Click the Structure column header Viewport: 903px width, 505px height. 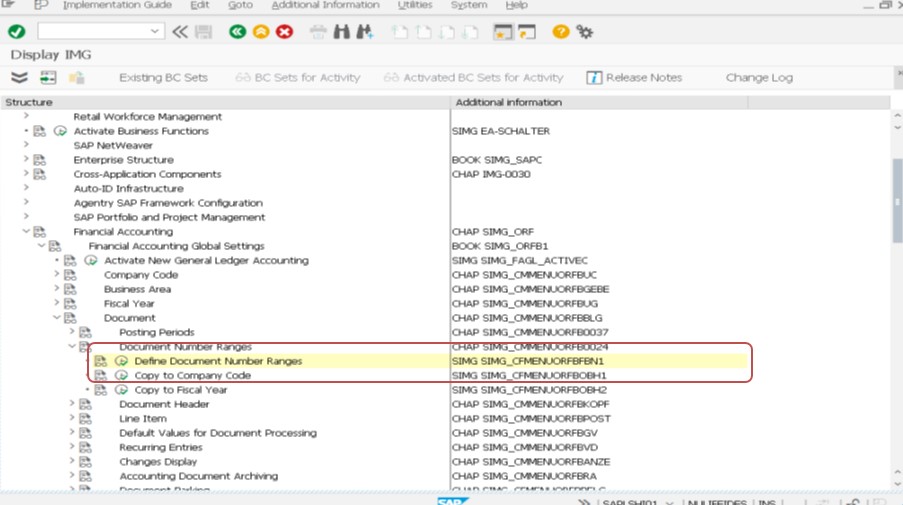225,102
